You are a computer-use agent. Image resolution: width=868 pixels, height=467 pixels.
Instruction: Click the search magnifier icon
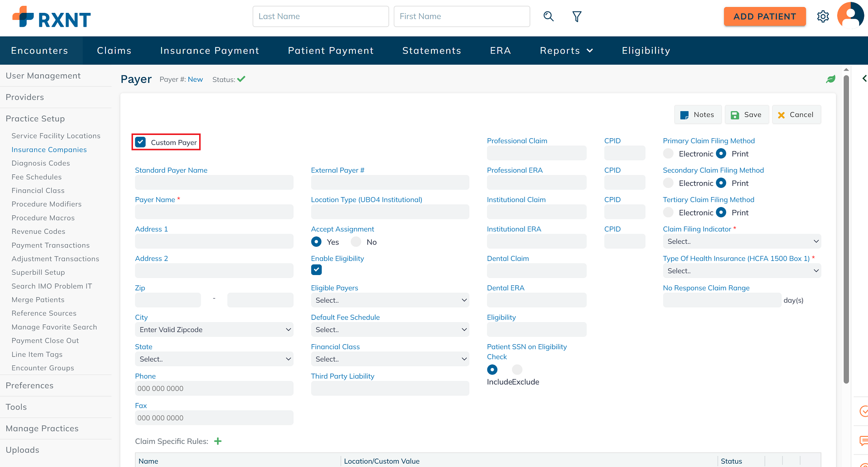548,16
